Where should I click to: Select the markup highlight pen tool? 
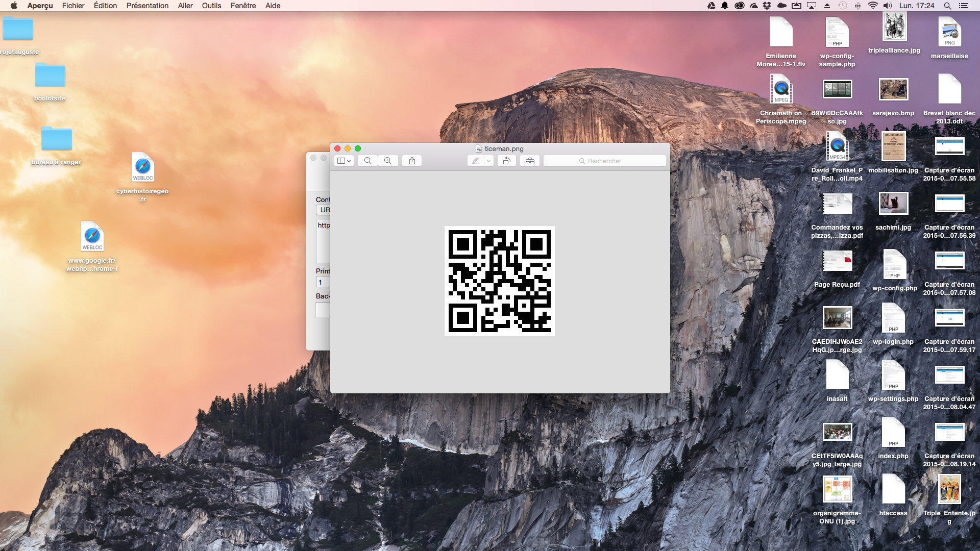coord(476,161)
